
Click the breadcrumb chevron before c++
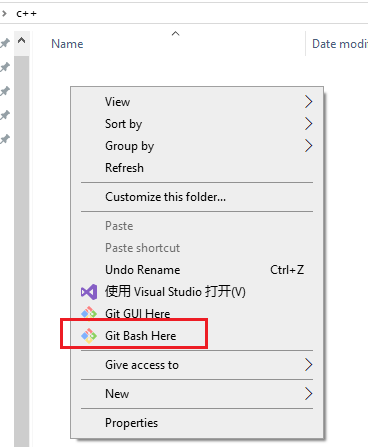pos(4,14)
